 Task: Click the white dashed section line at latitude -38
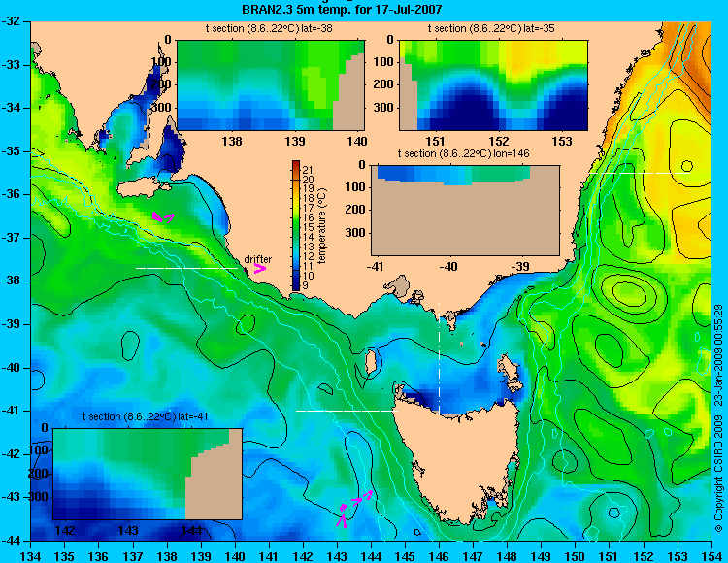point(187,268)
